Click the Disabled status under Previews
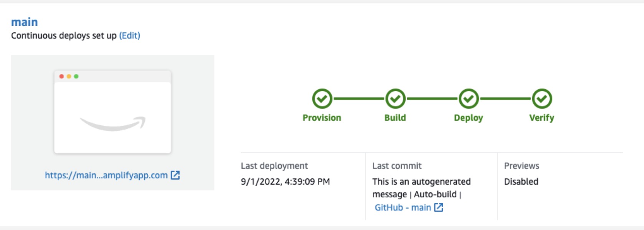Screen dimensions: 644x230 click(x=521, y=182)
